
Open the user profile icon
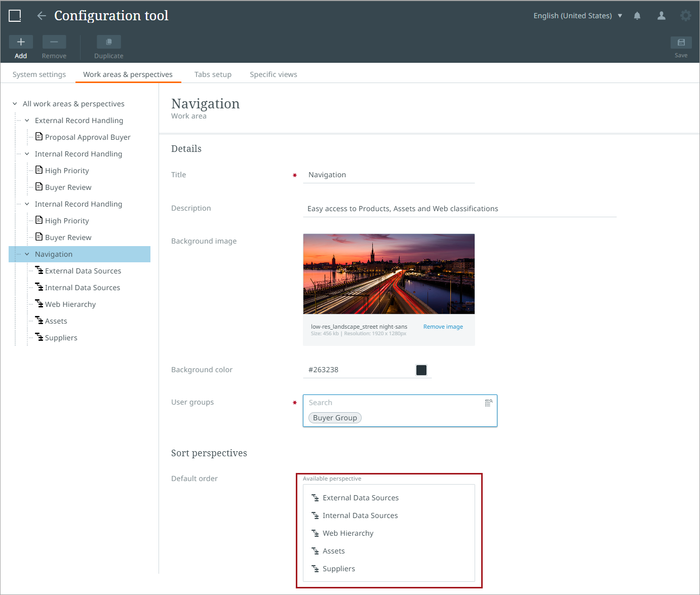pos(662,16)
